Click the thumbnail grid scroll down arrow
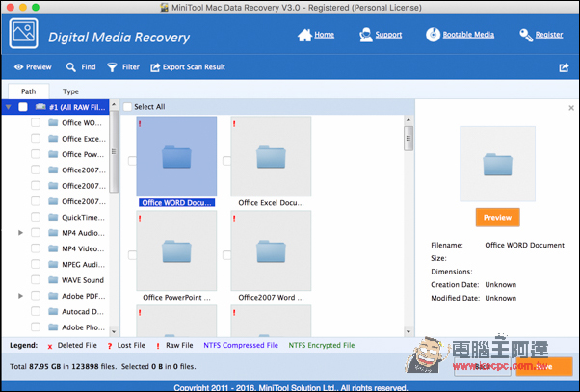The height and width of the screenshot is (392, 580). pos(409,331)
